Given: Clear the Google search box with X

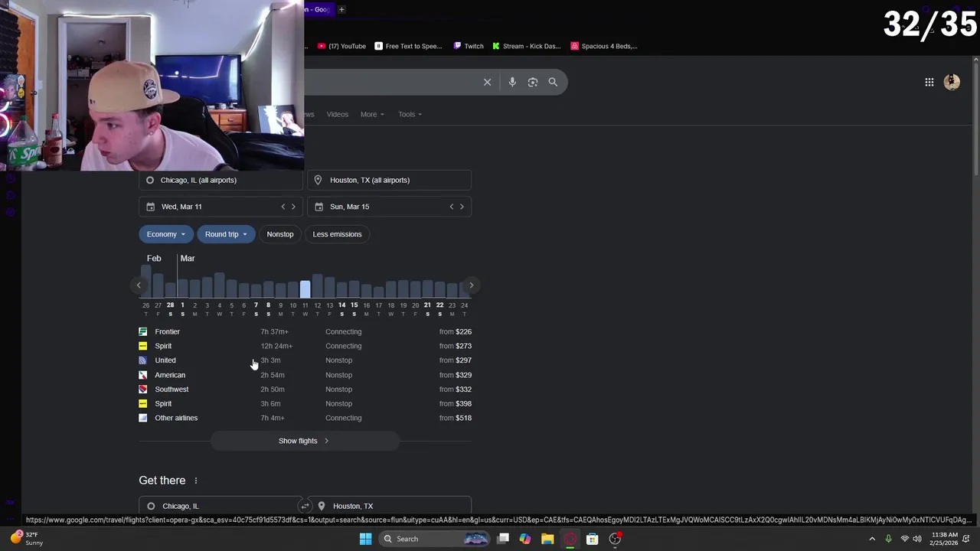Looking at the screenshot, I should pyautogui.click(x=487, y=82).
